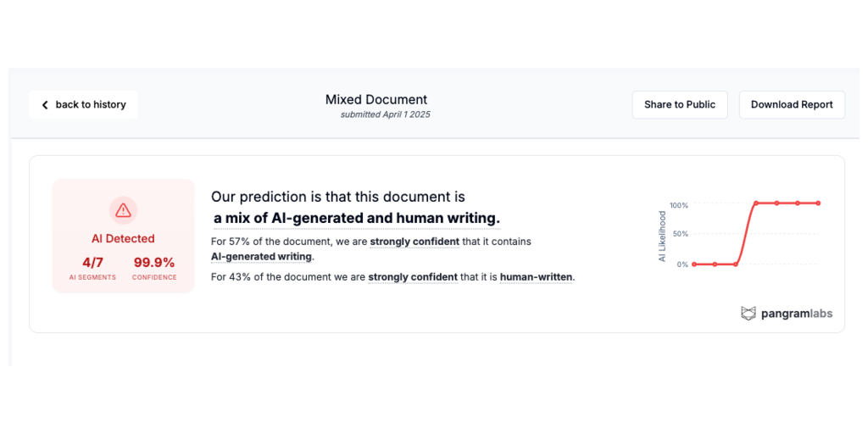The width and height of the screenshot is (868, 434).
Task: Click the back arrow chevron icon
Action: [x=45, y=105]
